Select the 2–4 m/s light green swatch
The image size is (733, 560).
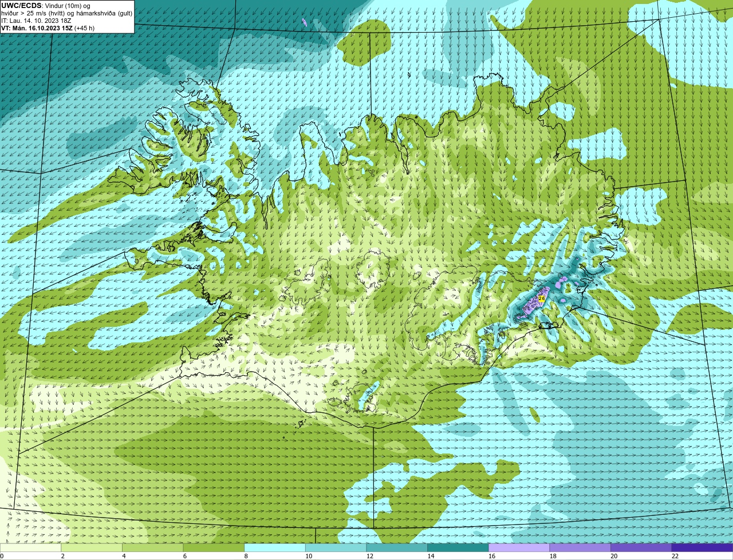click(x=92, y=548)
